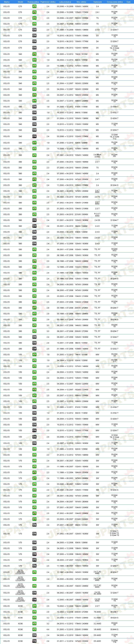Viewport: 134px width, 644px height.
Task: Click the Lata produkcji column header
Action: 65,2
